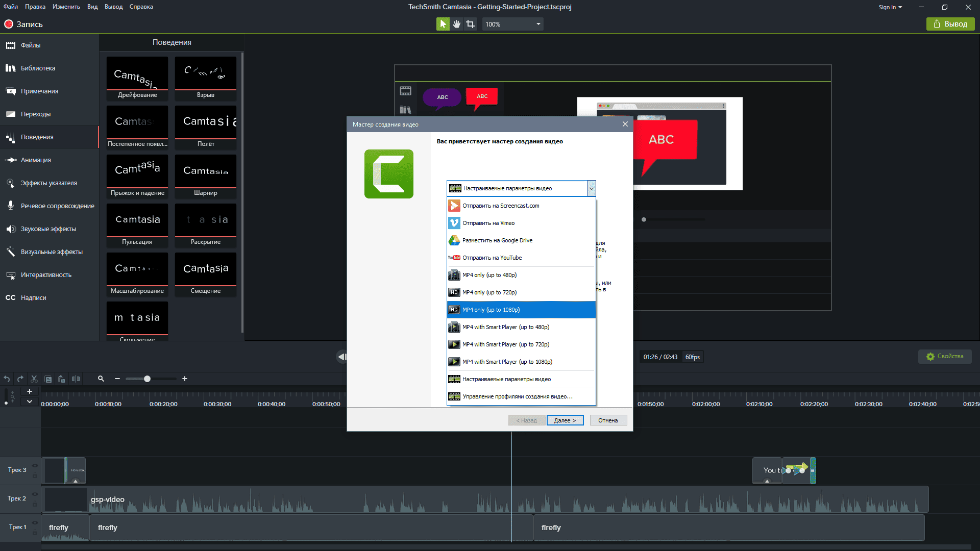Choose Отправить на YouTube option
The width and height of the screenshot is (980, 551).
click(521, 258)
